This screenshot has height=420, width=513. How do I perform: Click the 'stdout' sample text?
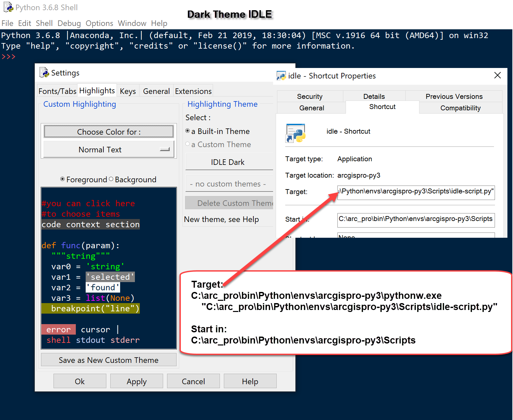point(91,340)
